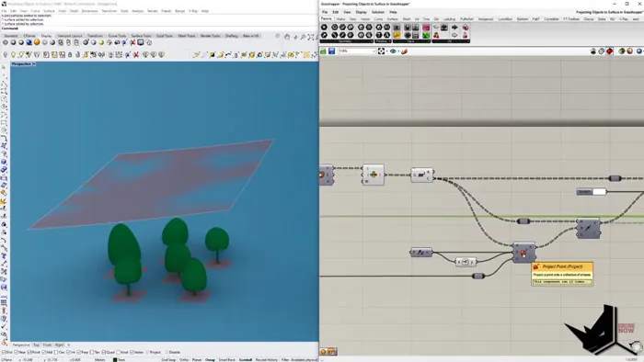The width and height of the screenshot is (644, 362).
Task: Click the yellow panel icon in Grasshopper's Input panel
Action: [397, 35]
